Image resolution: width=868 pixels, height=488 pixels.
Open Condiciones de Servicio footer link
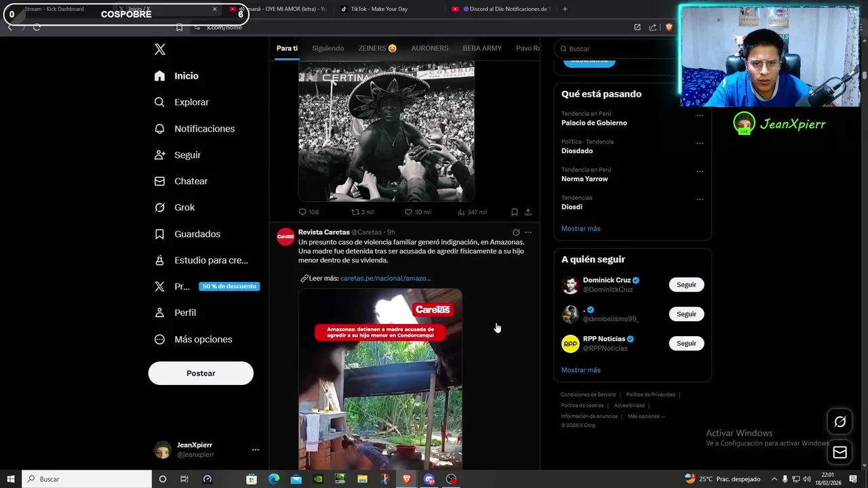pos(589,395)
